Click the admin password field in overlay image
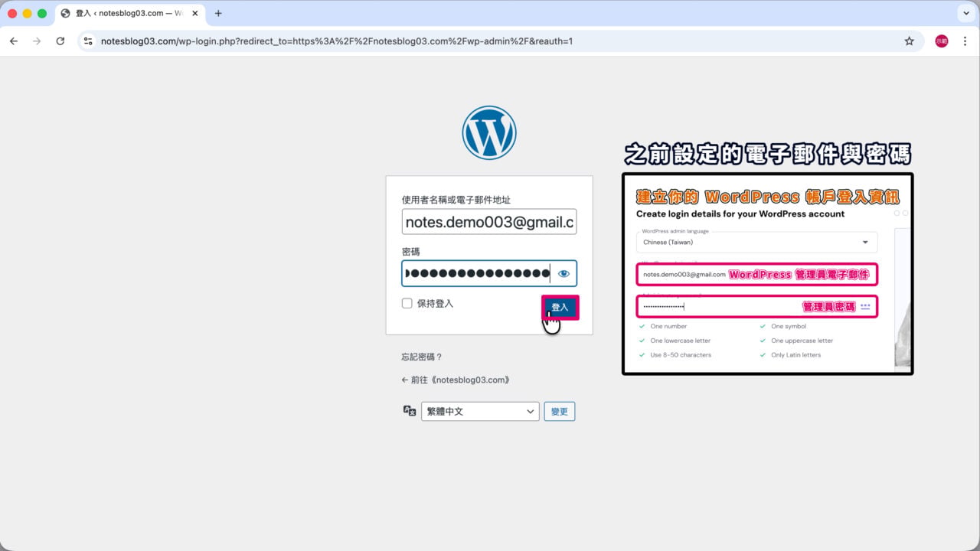The width and height of the screenshot is (980, 551). [756, 307]
